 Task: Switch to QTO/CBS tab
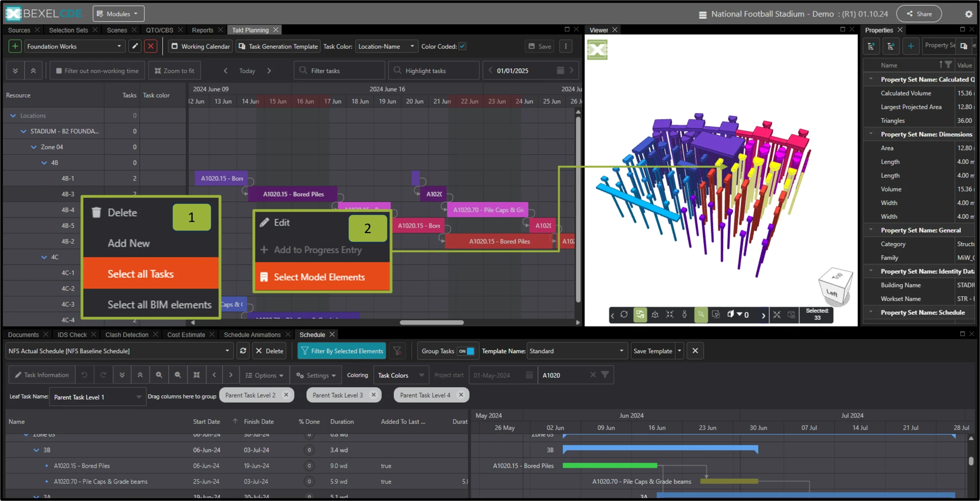point(159,30)
